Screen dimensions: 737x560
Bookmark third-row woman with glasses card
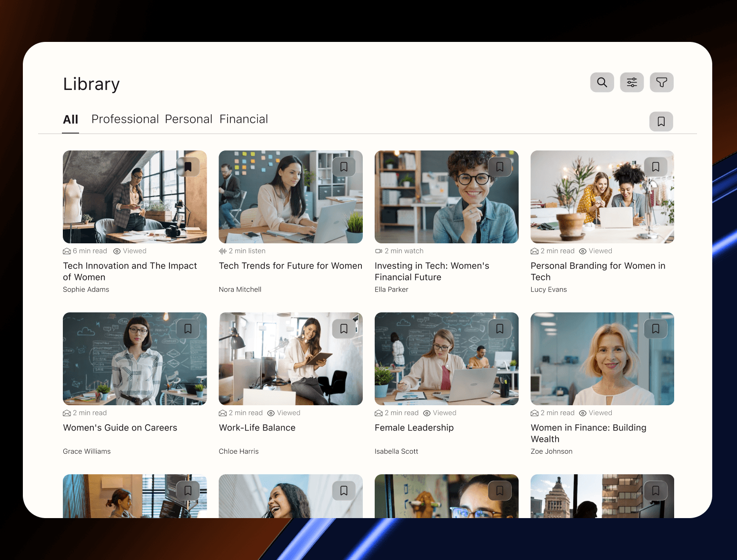(x=500, y=490)
